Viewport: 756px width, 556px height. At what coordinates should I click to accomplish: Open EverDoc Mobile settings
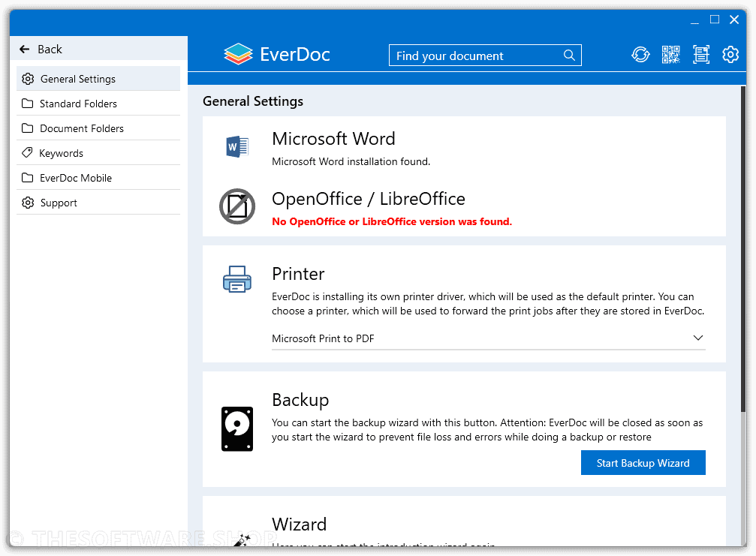click(98, 178)
